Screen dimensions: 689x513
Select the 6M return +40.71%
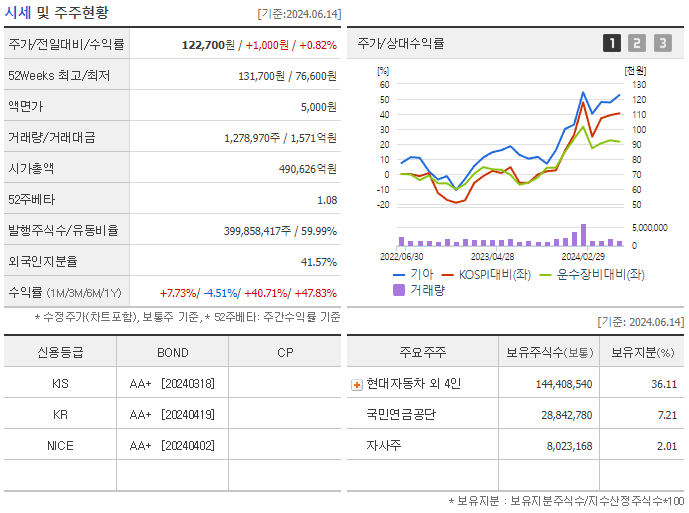click(x=266, y=293)
